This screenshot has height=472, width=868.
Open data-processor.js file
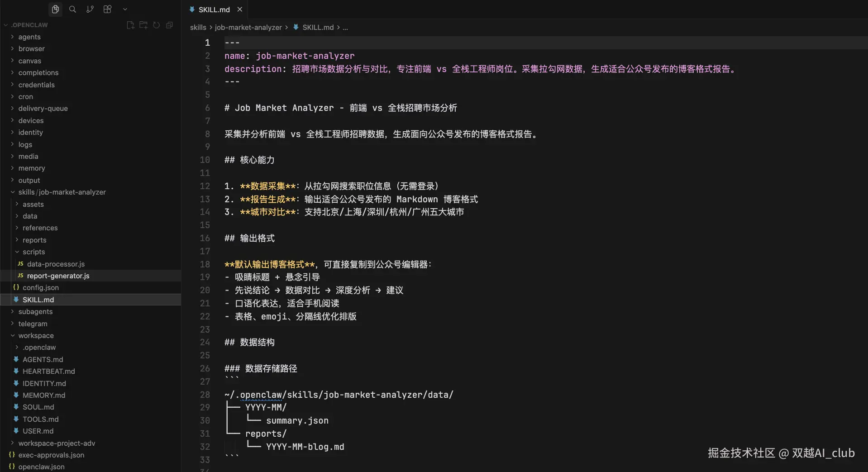tap(56, 264)
